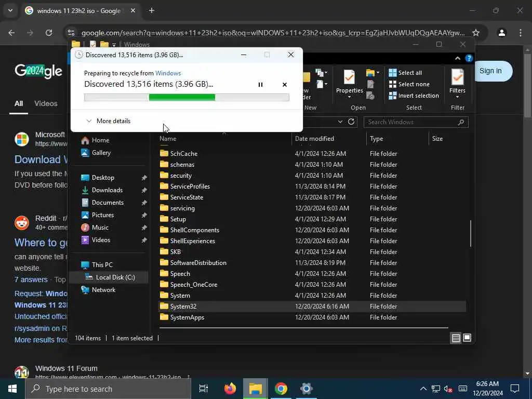Refresh the Explorer folder view
The height and width of the screenshot is (399, 532).
[x=351, y=122]
